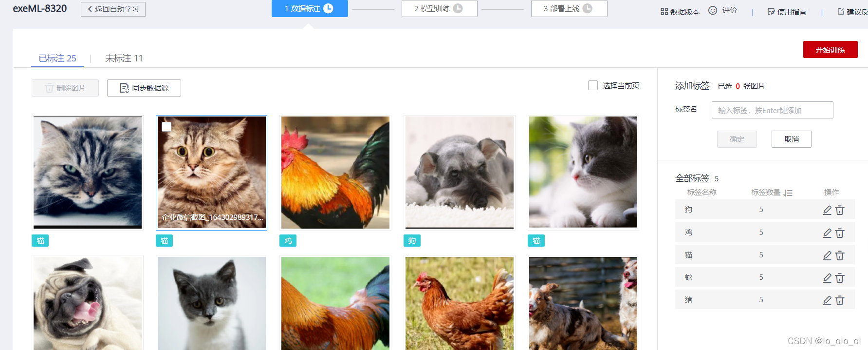Select the rooster image labeled 鸡
This screenshot has width=868, height=350.
(335, 173)
